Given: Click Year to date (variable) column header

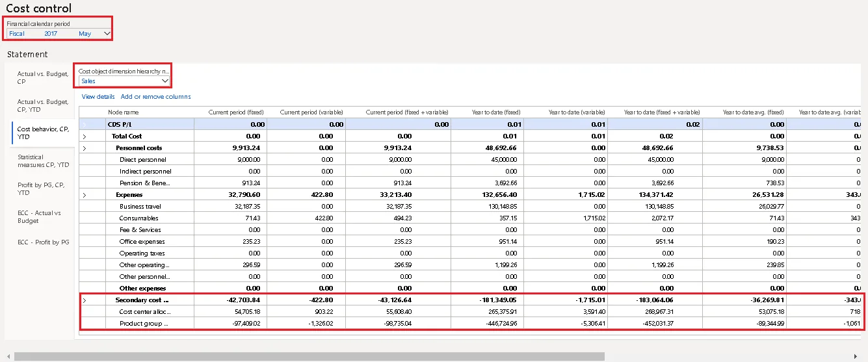Looking at the screenshot, I should [x=577, y=112].
